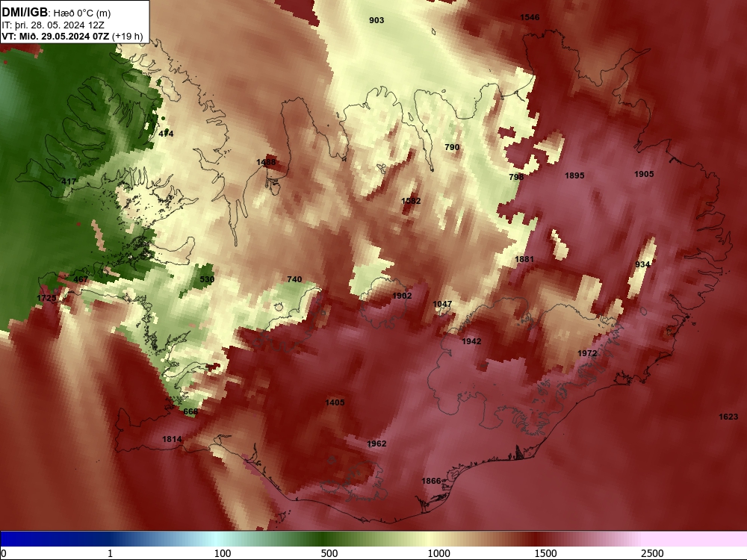Click the 1972 height value
The height and width of the screenshot is (560, 747).
pos(587,353)
